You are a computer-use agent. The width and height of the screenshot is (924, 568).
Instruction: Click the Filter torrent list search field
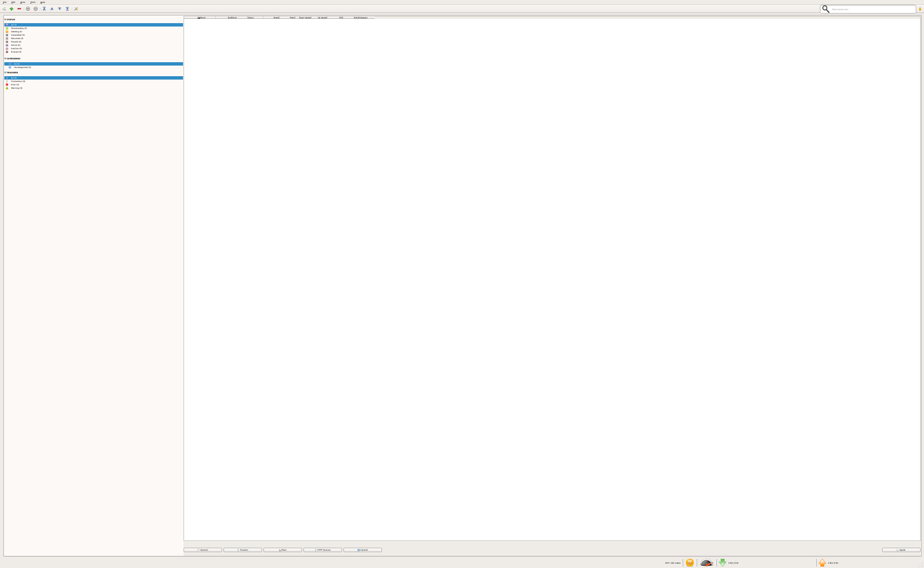tap(872, 9)
